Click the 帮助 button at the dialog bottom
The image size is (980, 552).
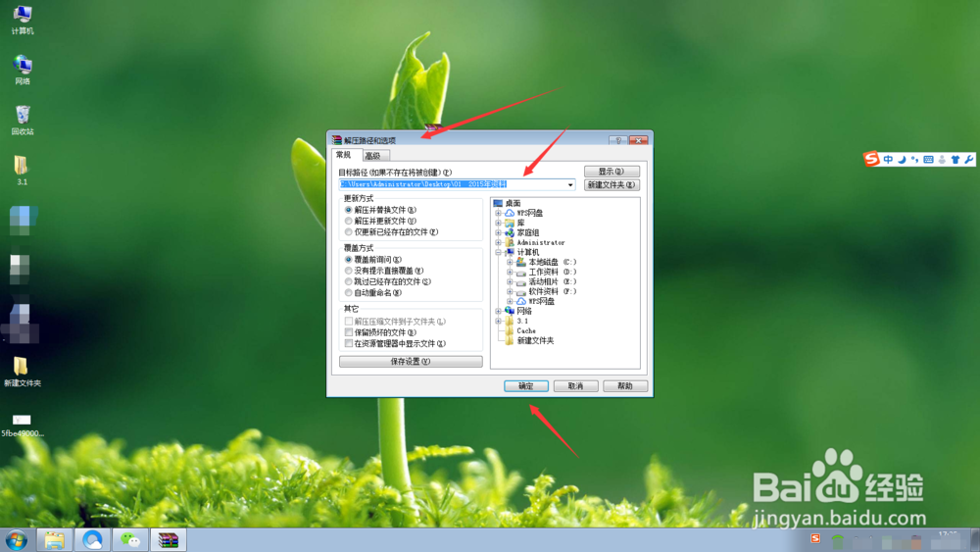(x=625, y=386)
